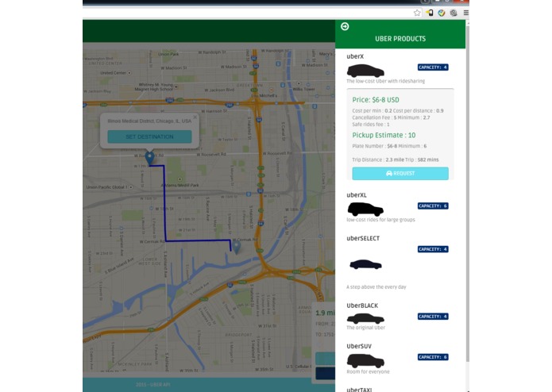
Task: Bookmark page with the star icon
Action: coord(417,13)
